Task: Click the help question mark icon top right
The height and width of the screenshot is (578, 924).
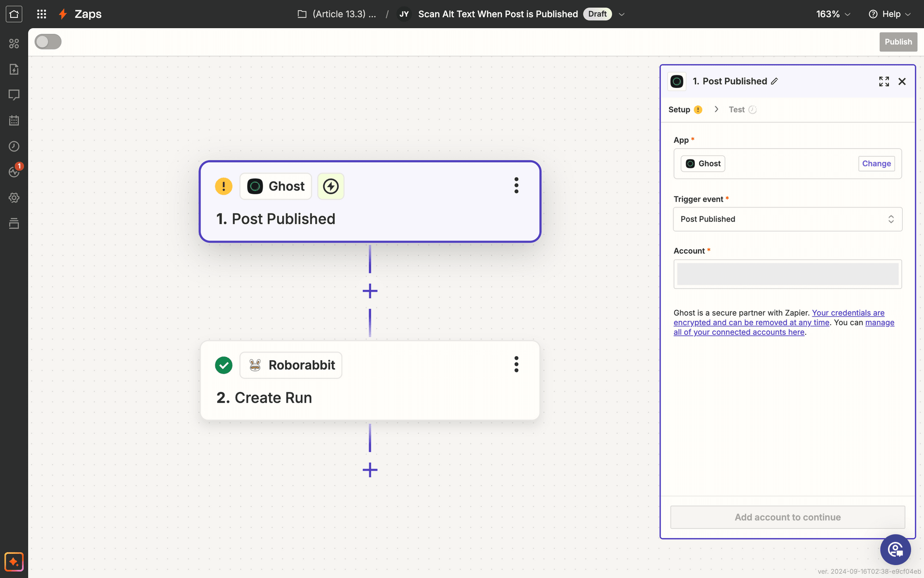Action: tap(873, 13)
